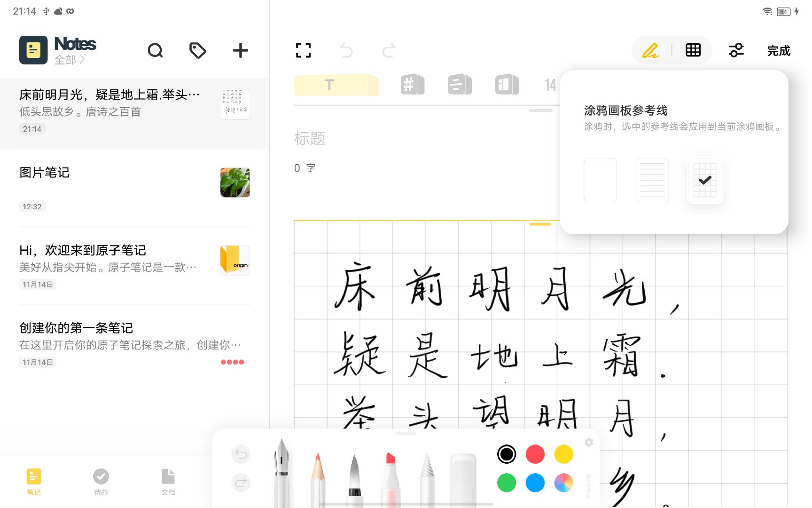Tap the 完成 button
Viewport: 812px width, 508px height.
coord(778,50)
